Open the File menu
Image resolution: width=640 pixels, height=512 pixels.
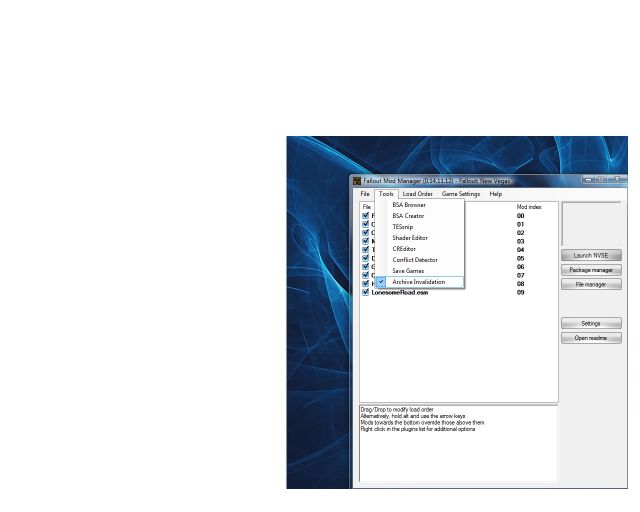[365, 194]
